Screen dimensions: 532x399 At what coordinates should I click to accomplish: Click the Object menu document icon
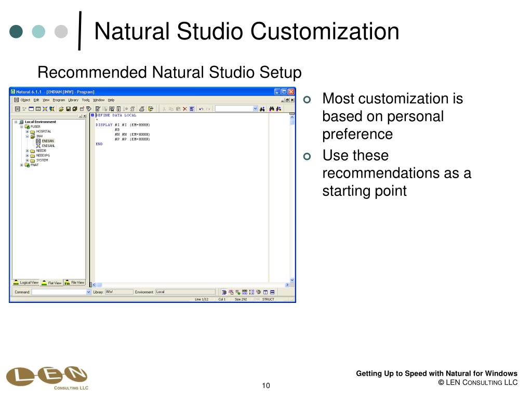click(x=16, y=100)
